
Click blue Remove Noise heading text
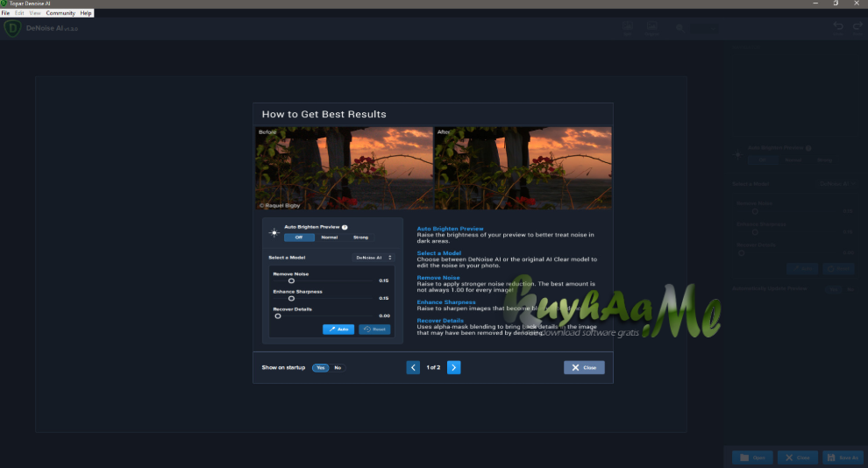(438, 278)
